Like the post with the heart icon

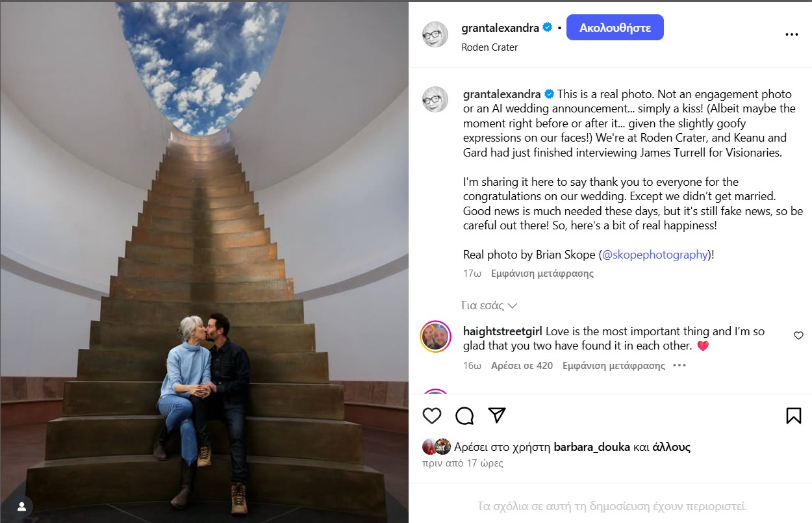click(432, 416)
